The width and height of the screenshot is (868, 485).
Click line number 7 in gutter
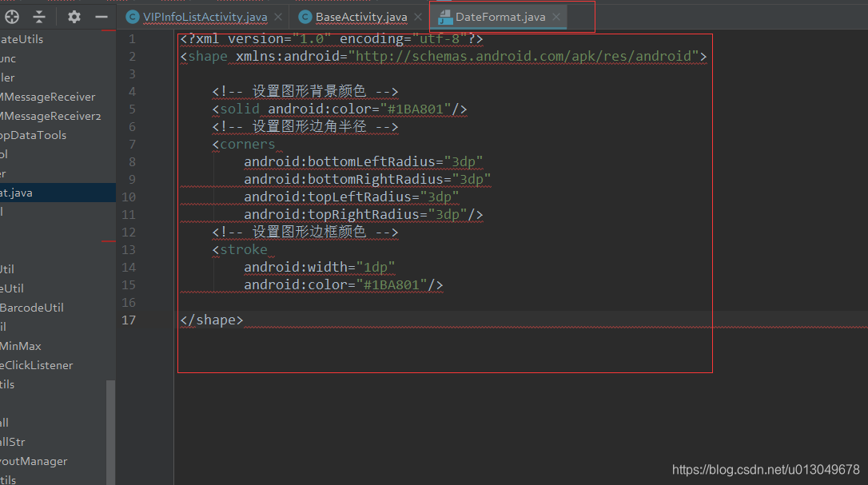[133, 145]
